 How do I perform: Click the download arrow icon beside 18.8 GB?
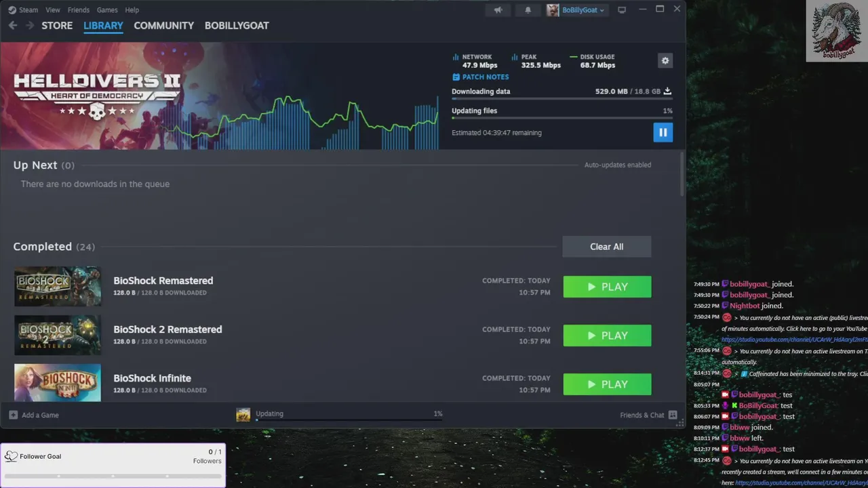coord(667,91)
